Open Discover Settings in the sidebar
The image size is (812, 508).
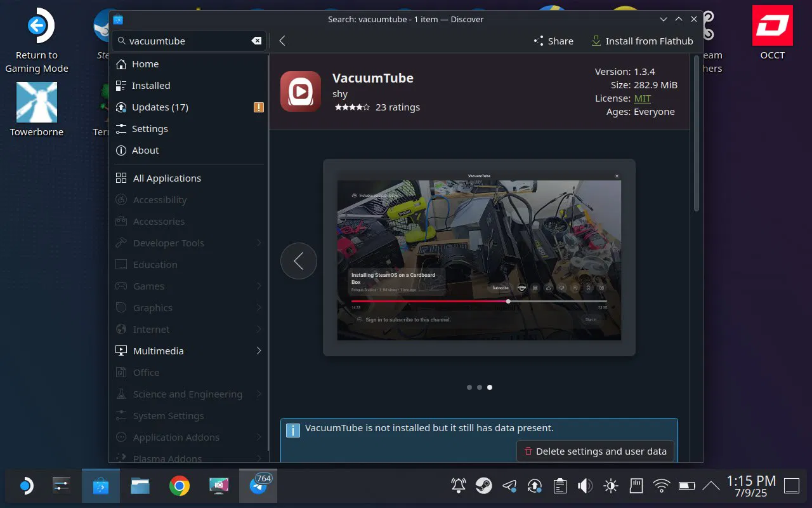tap(189, 129)
